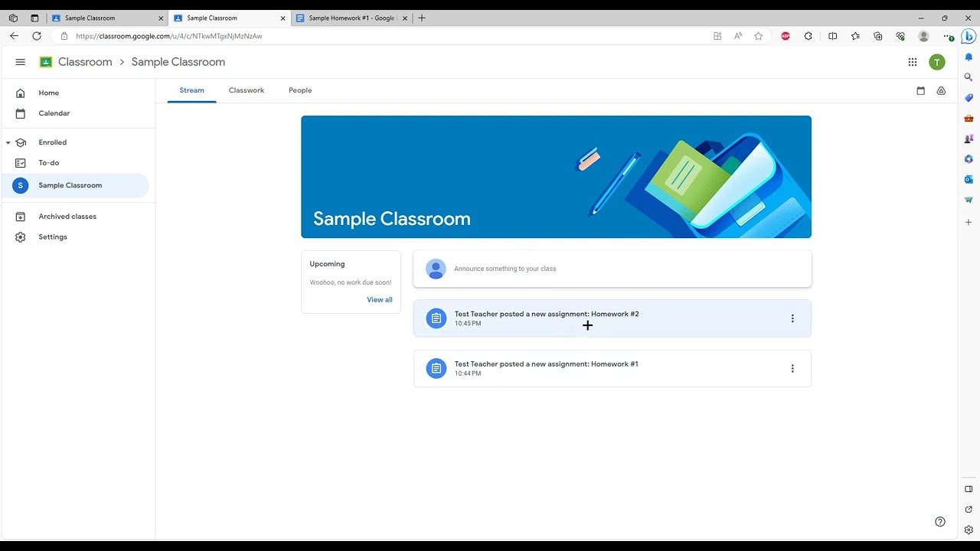Open the Google apps grid launcher

click(x=913, y=62)
